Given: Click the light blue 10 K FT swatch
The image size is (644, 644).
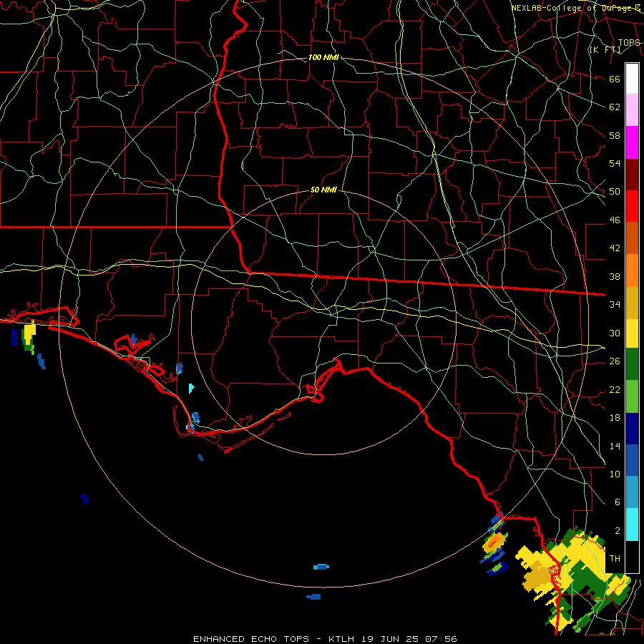Looking at the screenshot, I should point(632,492).
